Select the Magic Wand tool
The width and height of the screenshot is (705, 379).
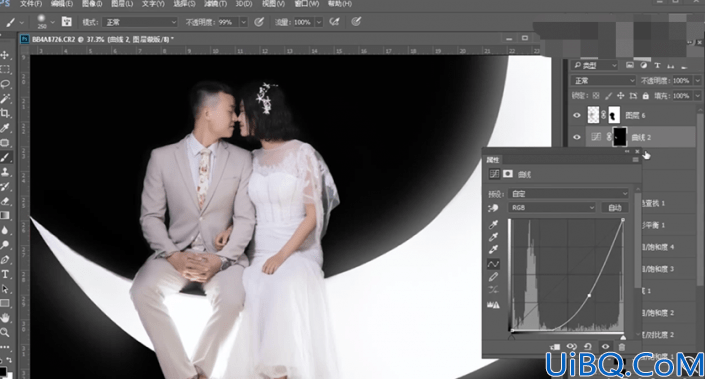pos(5,98)
